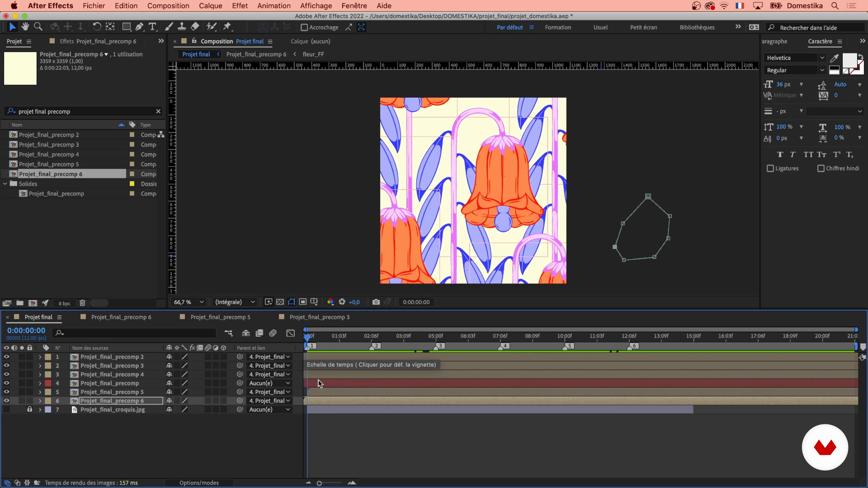868x488 pixels.
Task: Toggle mask and shape path visibility
Action: (x=291, y=302)
